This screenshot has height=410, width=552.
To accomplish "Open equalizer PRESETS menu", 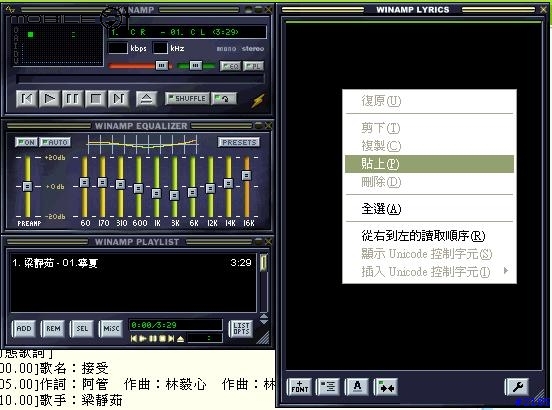I will pyautogui.click(x=239, y=142).
